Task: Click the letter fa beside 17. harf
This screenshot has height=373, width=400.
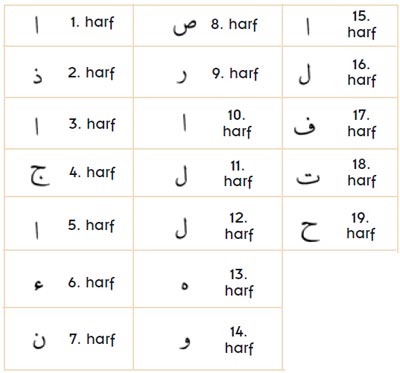Action: point(304,127)
